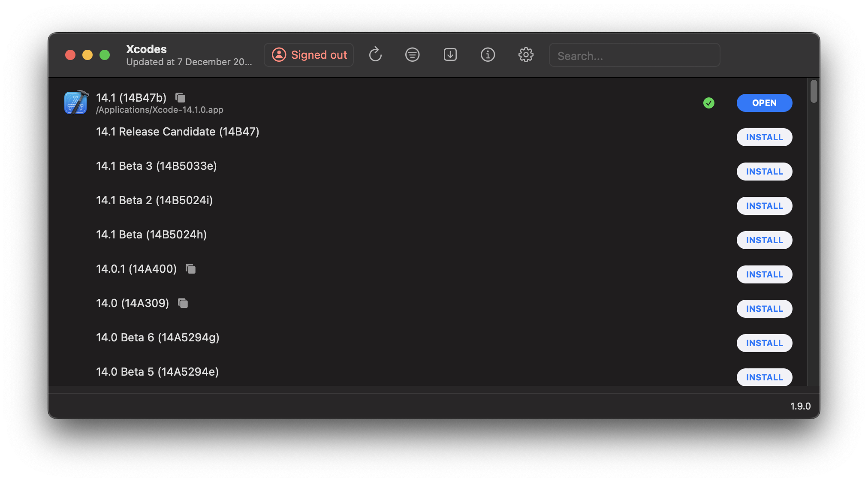Select row 14.1 Beta (14B5024h)
This screenshot has width=868, height=482.
tap(151, 235)
